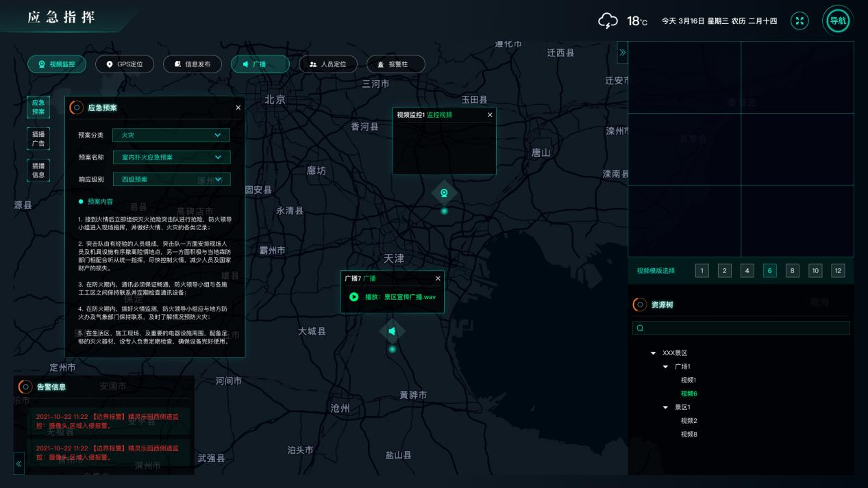The image size is (868, 488).
Task: Open the 插播信息 side tab
Action: tap(38, 170)
